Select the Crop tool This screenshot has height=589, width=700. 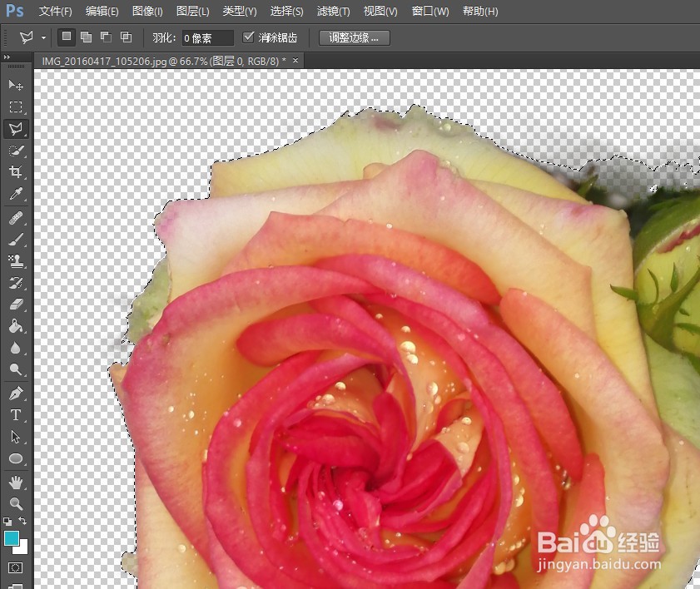click(16, 171)
